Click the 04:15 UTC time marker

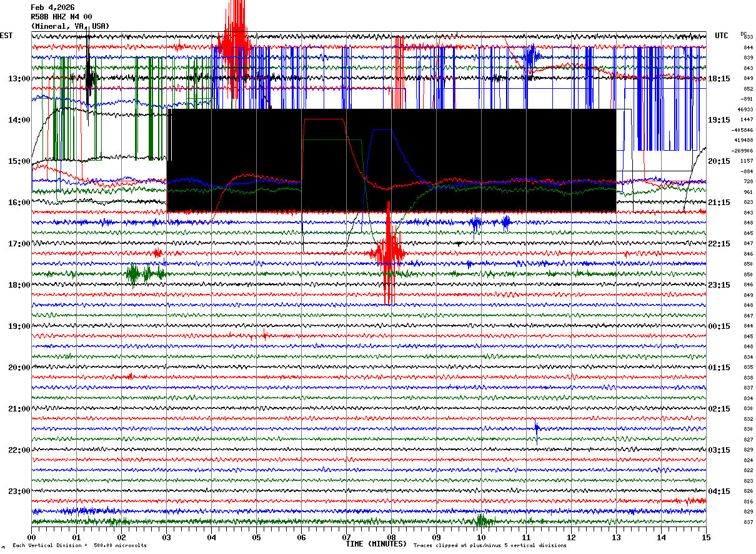(x=719, y=491)
